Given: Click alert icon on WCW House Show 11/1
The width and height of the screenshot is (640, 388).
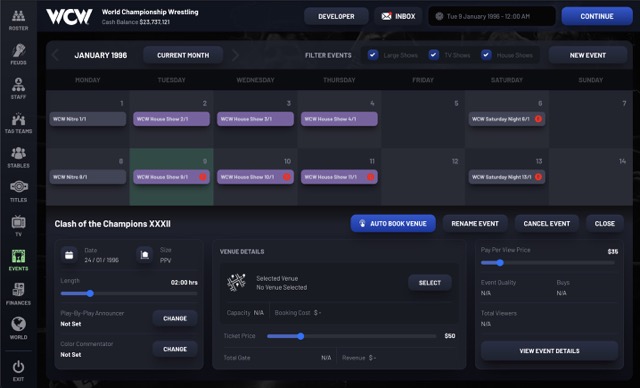Looking at the screenshot, I should [371, 177].
